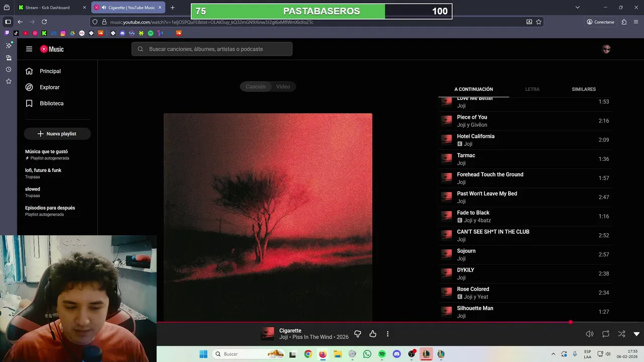Open the YouTube Music hamburger menu
This screenshot has height=362, width=644.
click(29, 49)
